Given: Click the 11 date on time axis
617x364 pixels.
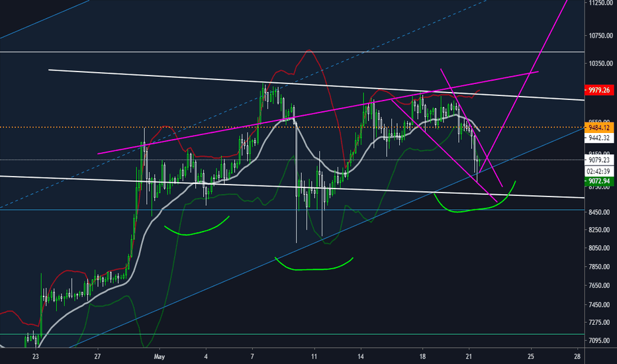Looking at the screenshot, I should (x=314, y=357).
